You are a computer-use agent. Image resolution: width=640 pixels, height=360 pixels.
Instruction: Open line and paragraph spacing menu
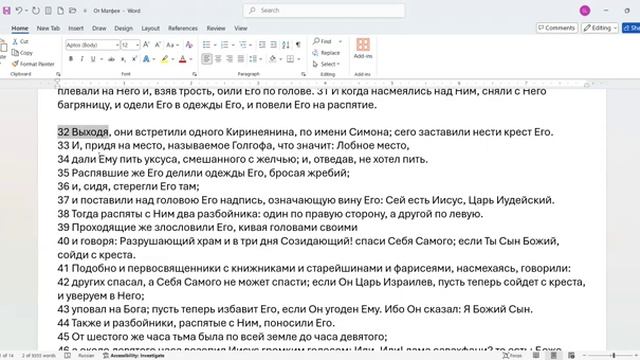click(255, 59)
